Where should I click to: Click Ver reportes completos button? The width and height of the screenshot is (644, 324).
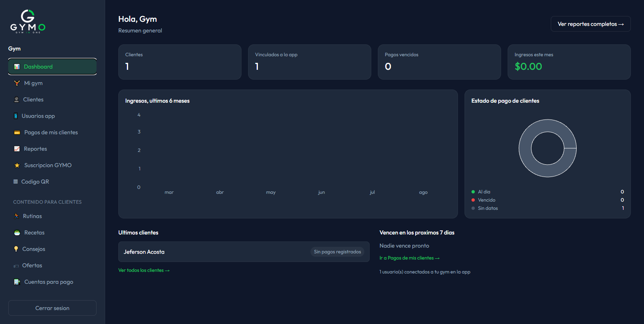(591, 24)
